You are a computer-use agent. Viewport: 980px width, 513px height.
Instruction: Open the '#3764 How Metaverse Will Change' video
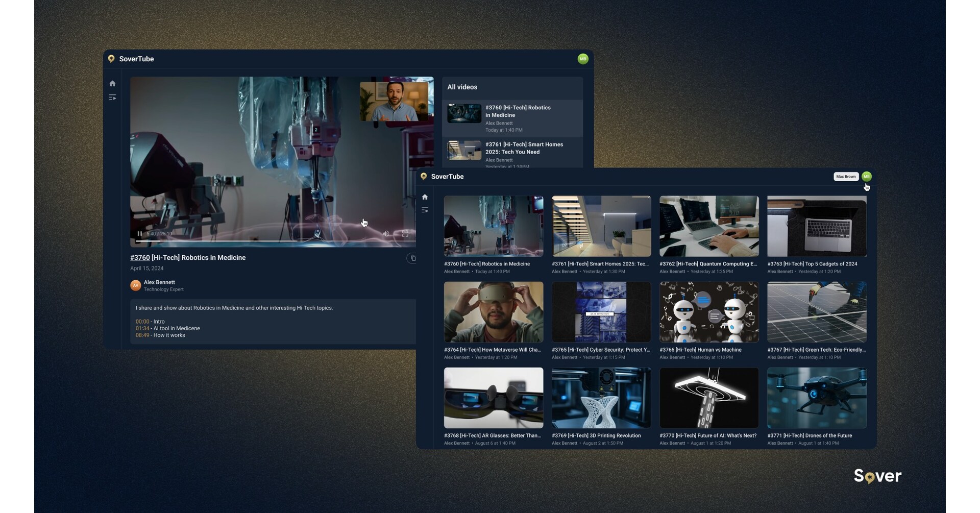[493, 312]
